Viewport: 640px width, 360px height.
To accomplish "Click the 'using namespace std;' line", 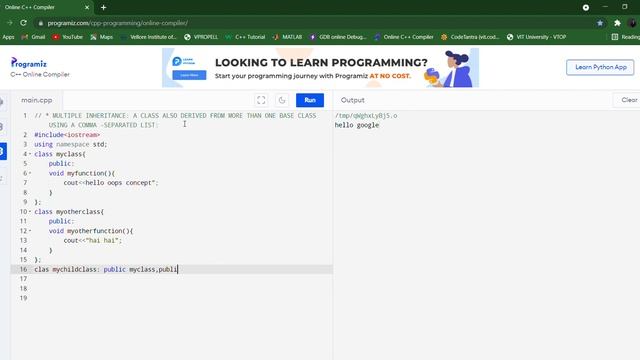I will [71, 144].
